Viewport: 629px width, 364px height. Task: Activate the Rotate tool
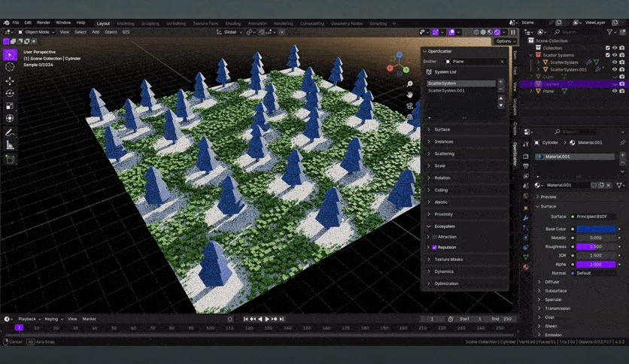coord(10,93)
